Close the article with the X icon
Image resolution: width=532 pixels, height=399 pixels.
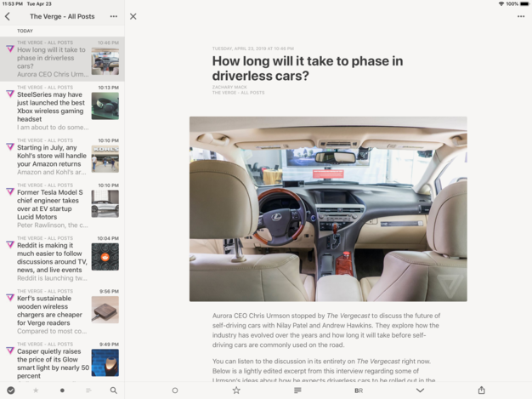[133, 16]
